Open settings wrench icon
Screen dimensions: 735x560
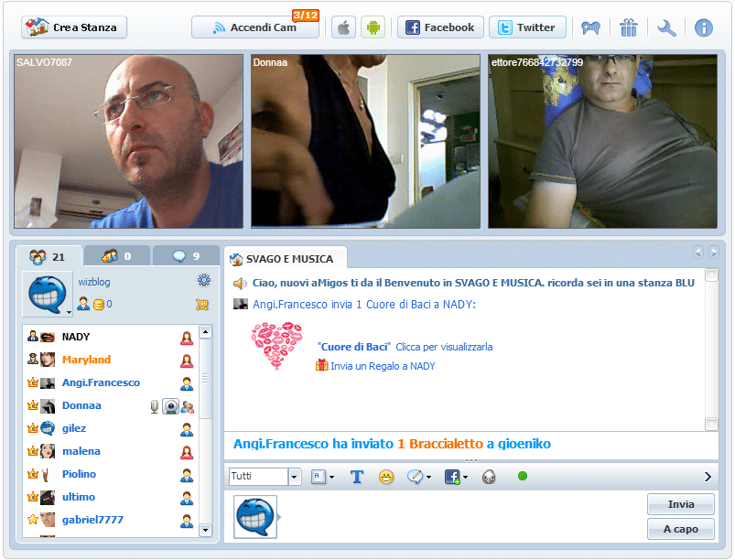666,28
